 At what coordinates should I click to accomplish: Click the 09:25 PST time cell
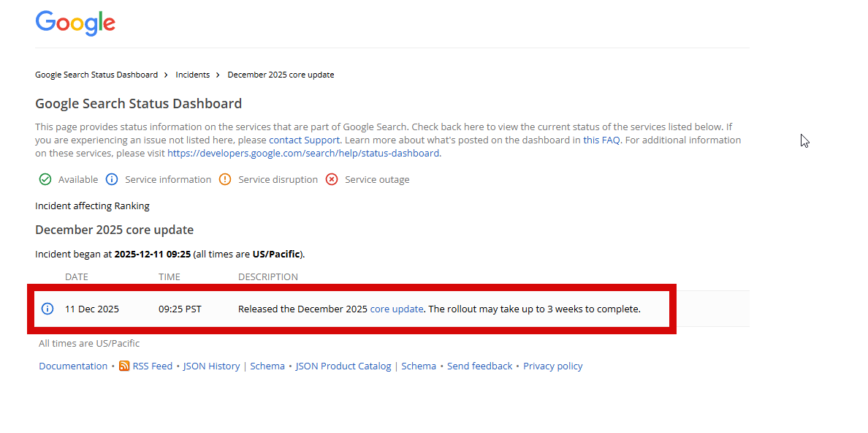point(180,309)
